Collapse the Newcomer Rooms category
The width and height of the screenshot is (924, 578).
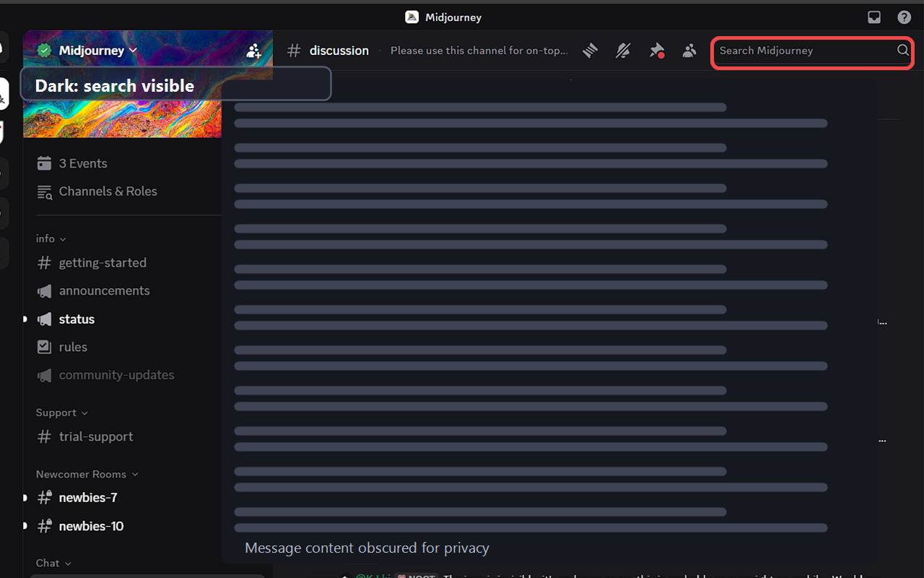coord(87,474)
